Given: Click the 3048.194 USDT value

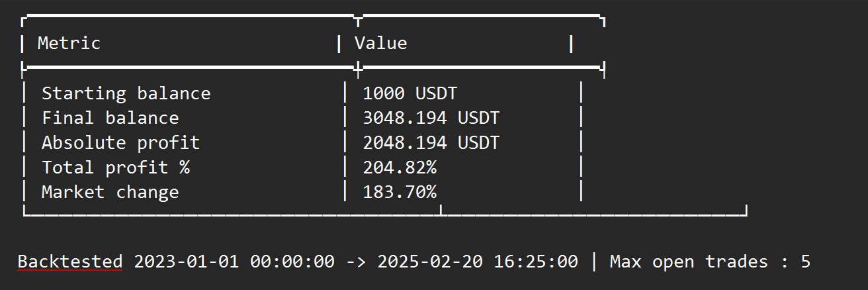Looking at the screenshot, I should (431, 119).
